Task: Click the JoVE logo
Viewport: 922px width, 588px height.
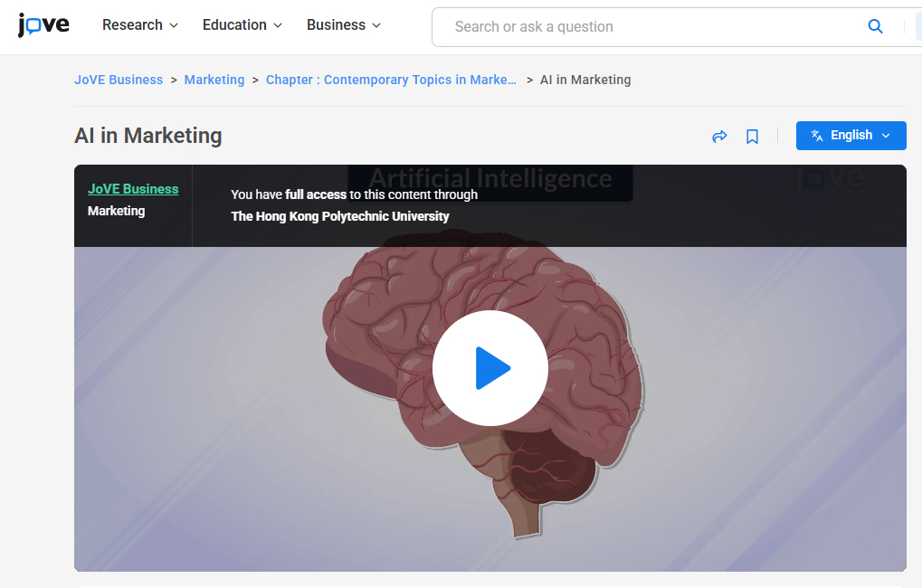Action: pos(43,25)
